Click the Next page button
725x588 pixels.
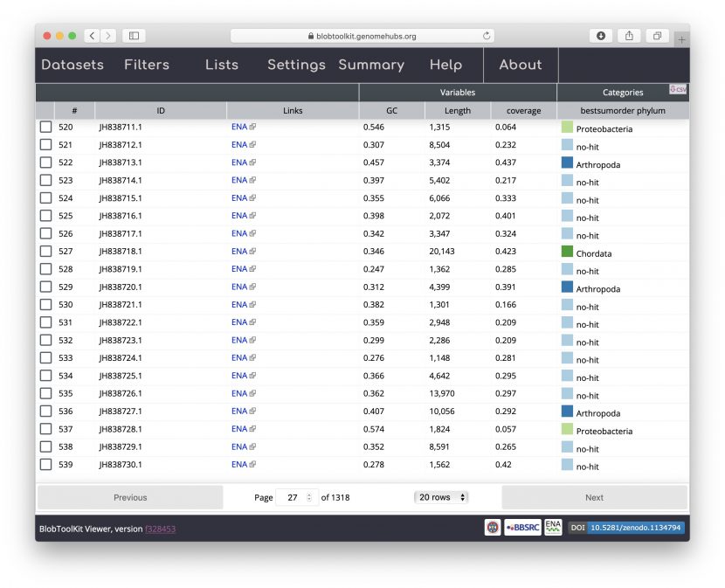coord(595,496)
